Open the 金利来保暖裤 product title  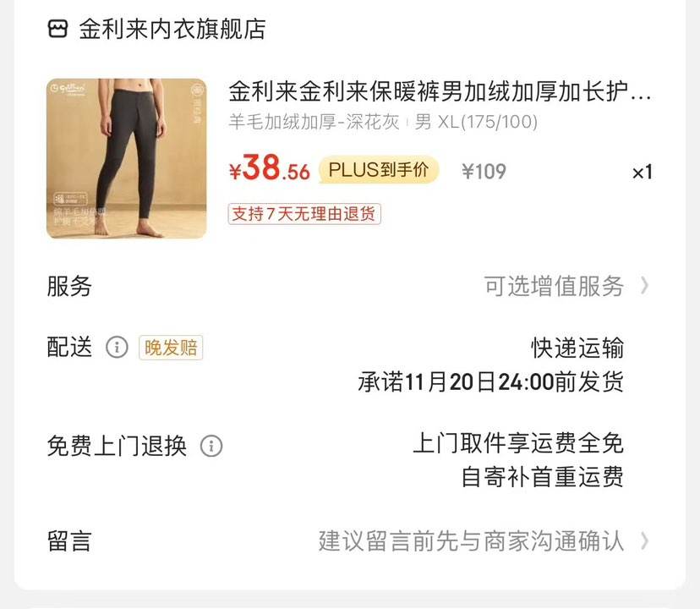coord(440,91)
